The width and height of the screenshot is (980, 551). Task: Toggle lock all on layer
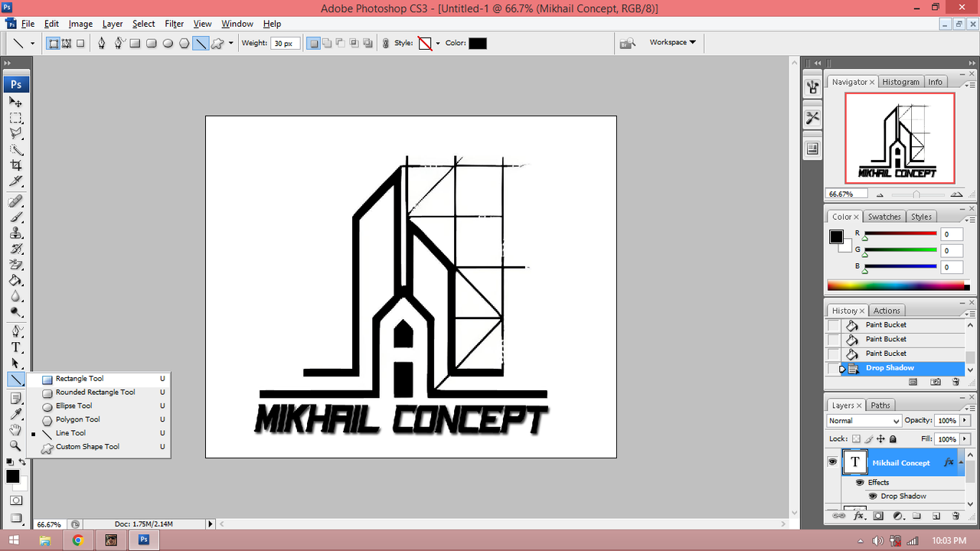pos(893,439)
